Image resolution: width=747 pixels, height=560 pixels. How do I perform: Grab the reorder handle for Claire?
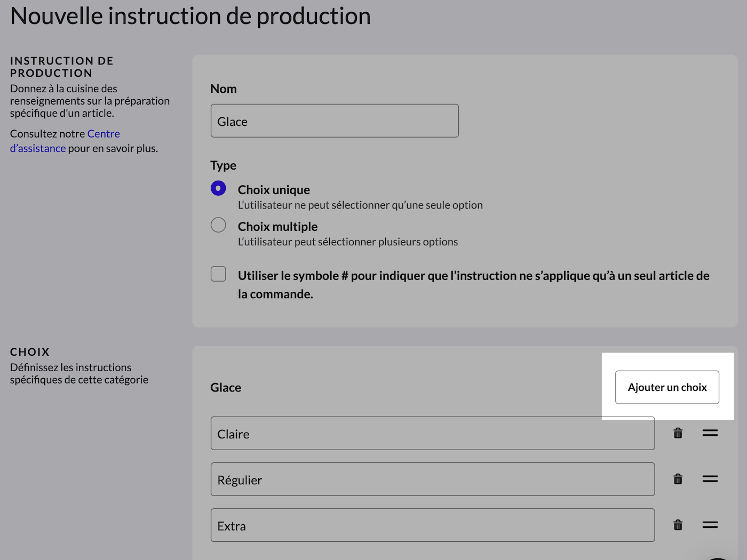pos(710,433)
